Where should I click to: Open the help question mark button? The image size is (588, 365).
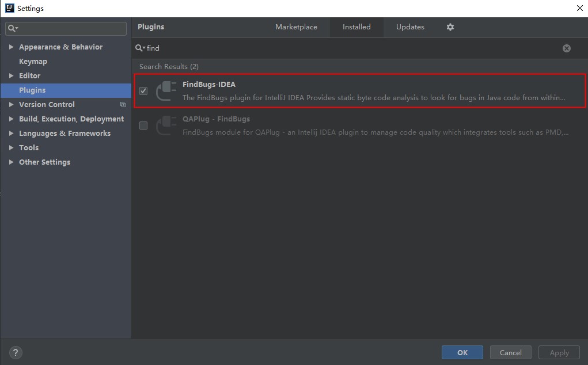(16, 352)
